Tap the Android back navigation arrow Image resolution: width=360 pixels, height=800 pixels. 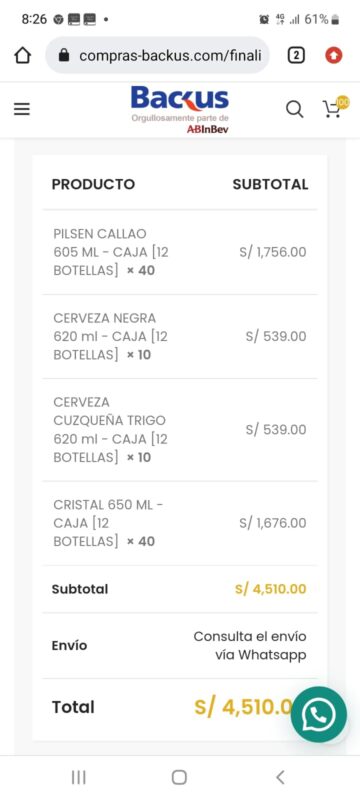point(280,777)
